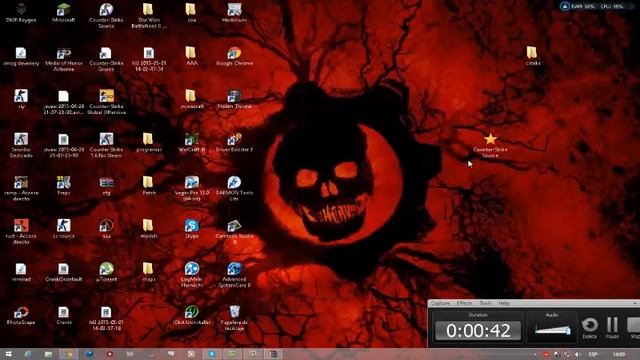The height and width of the screenshot is (360, 640).
Task: Open the Effects menu in recorder
Action: pyautogui.click(x=464, y=303)
